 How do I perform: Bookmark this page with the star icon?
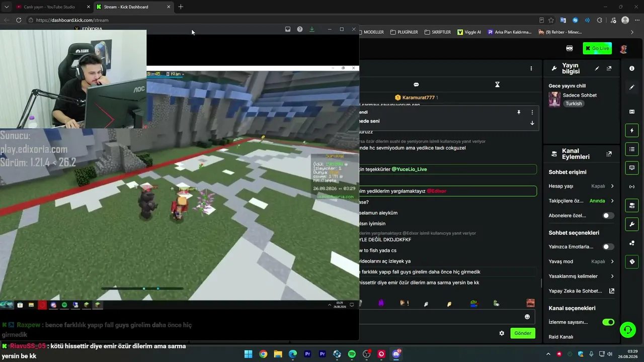551,20
